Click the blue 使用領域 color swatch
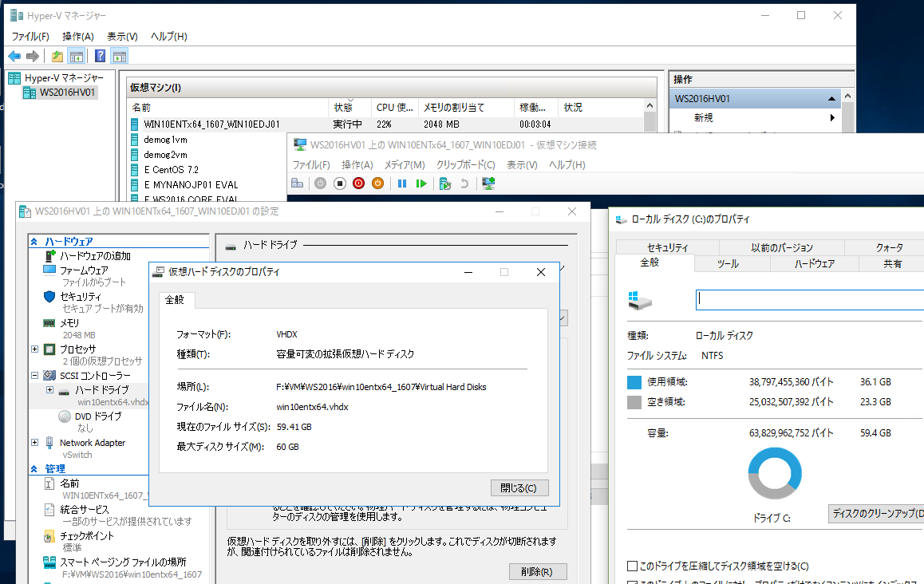The width and height of the screenshot is (924, 584). click(634, 382)
